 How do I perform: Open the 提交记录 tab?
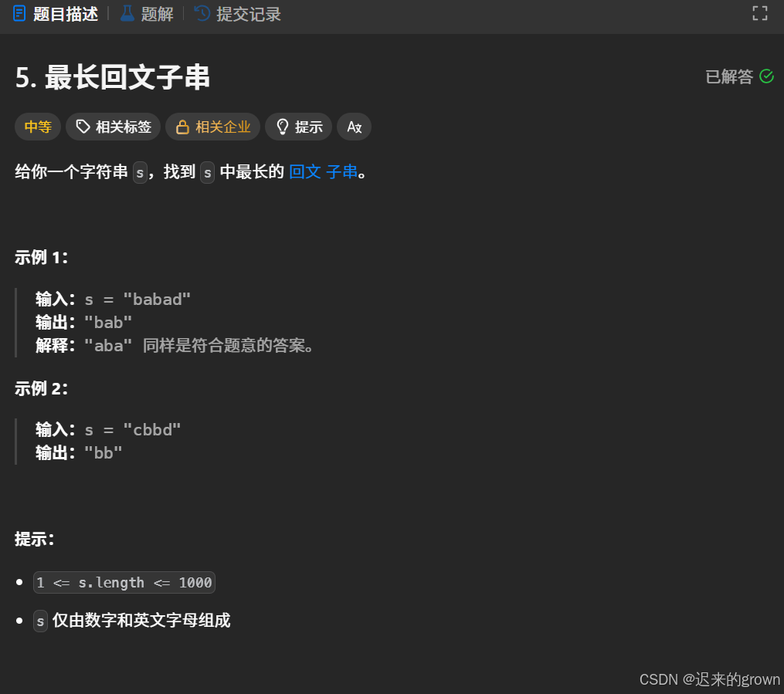point(237,14)
